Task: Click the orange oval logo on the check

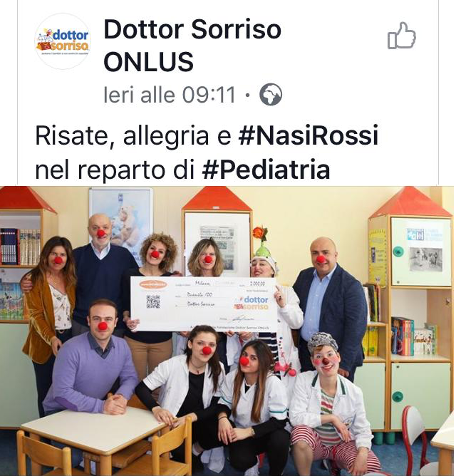Action: 153,284
